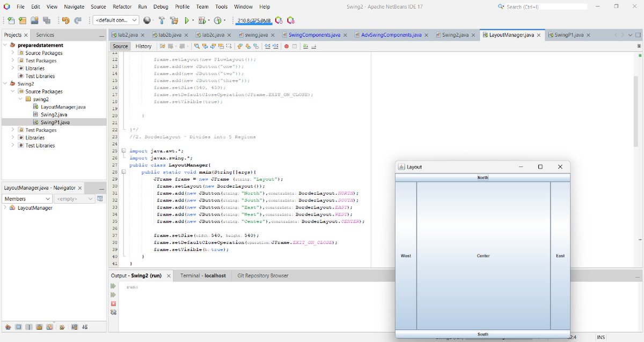Switch to the SwingP1.java tab
The width and height of the screenshot is (644, 342).
point(569,35)
